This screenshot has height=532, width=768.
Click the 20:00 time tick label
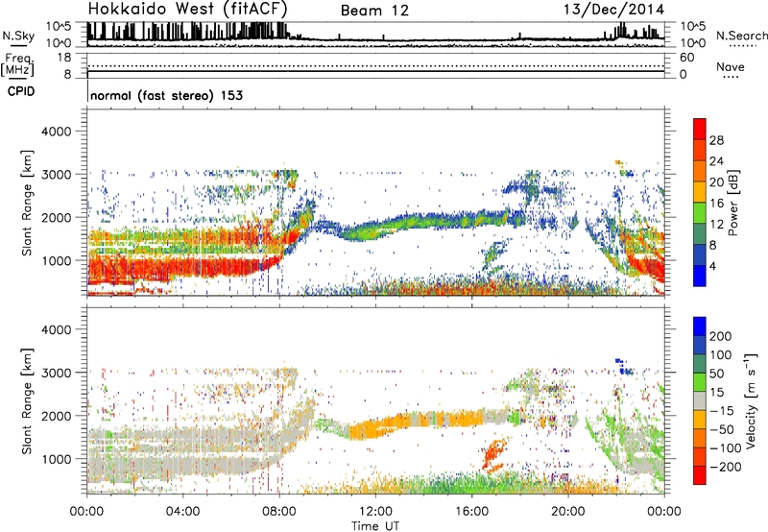567,512
